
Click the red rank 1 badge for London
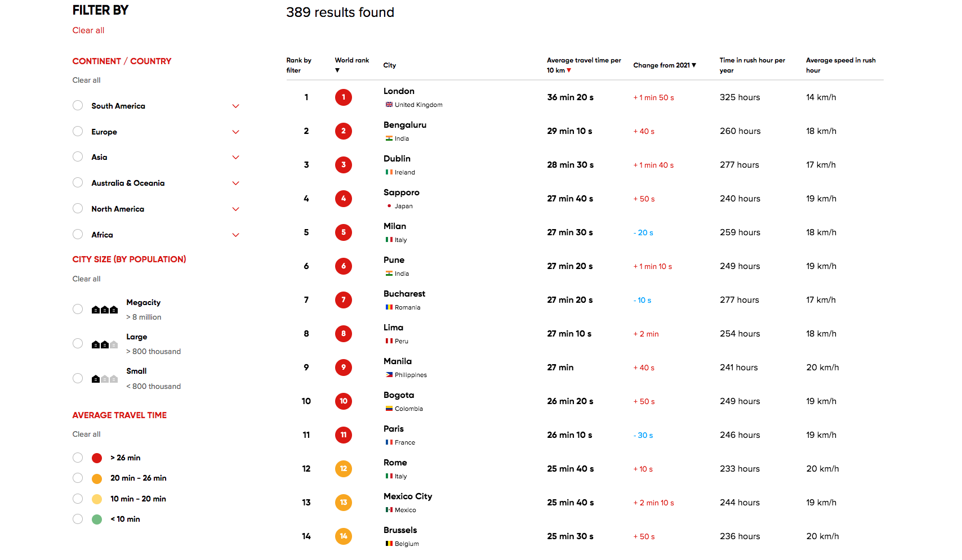coord(343,97)
